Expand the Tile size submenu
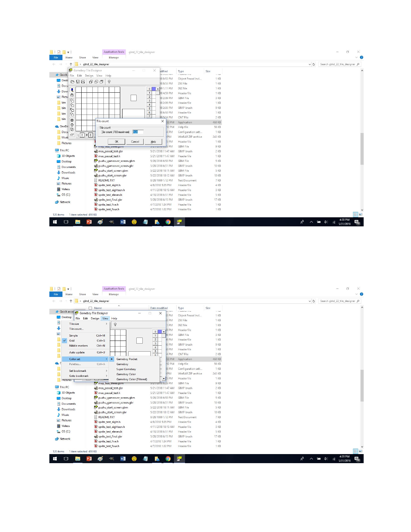Viewport: 411px width, 532px height. [85, 324]
